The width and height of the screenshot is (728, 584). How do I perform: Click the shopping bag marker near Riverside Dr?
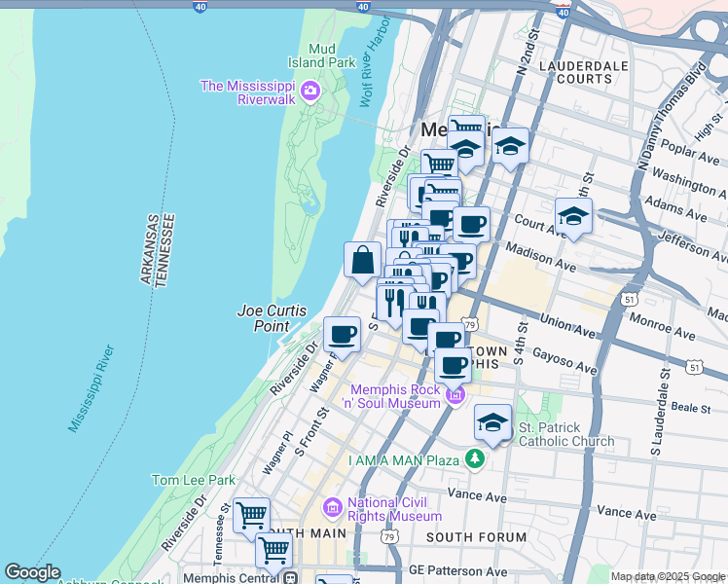[x=362, y=261]
